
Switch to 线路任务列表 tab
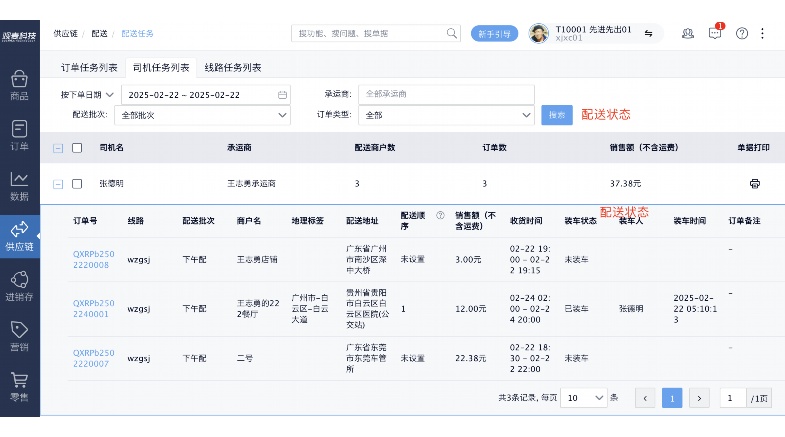233,68
